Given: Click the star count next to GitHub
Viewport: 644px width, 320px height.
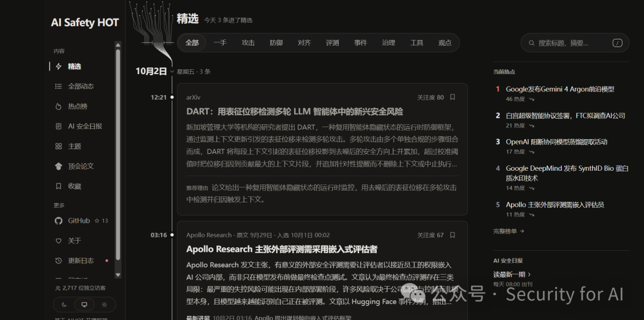Looking at the screenshot, I should 101,221.
